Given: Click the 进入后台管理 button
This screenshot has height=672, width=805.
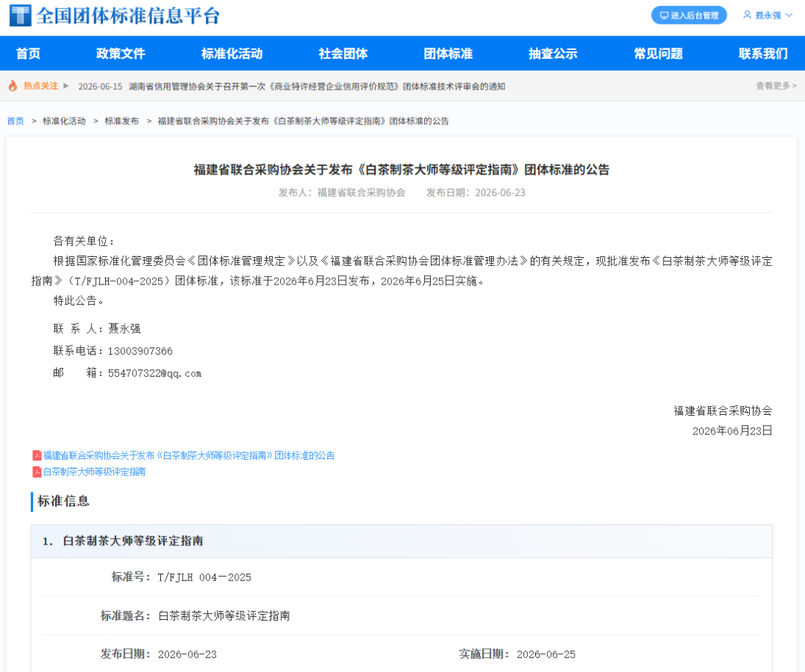Looking at the screenshot, I should click(689, 16).
